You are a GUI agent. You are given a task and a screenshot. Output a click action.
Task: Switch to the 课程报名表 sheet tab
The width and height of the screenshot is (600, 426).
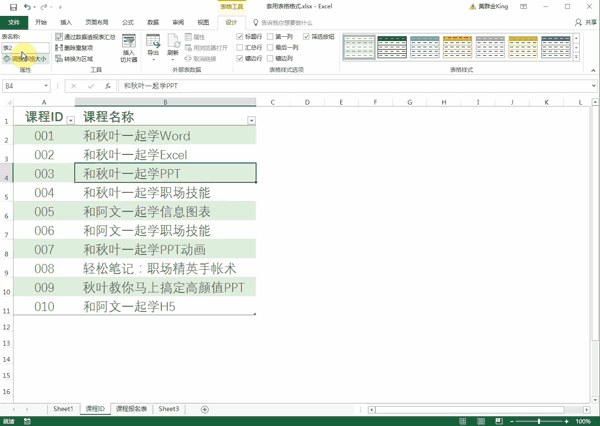pyautogui.click(x=131, y=409)
